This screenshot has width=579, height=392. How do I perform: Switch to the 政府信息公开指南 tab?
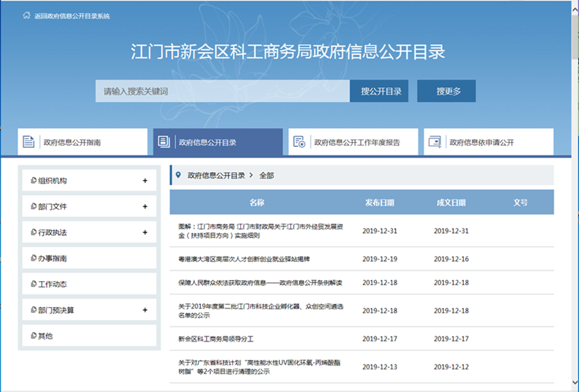tap(75, 142)
